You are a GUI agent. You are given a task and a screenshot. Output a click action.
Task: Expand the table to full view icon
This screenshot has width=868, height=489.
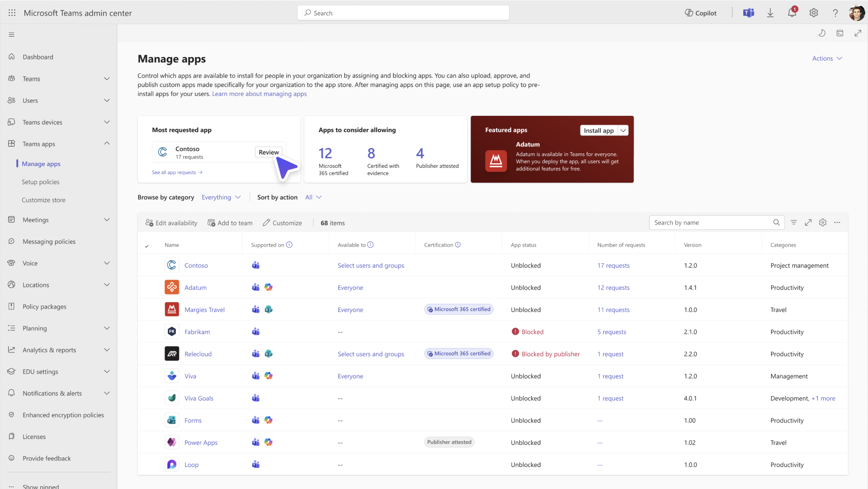pyautogui.click(x=808, y=223)
